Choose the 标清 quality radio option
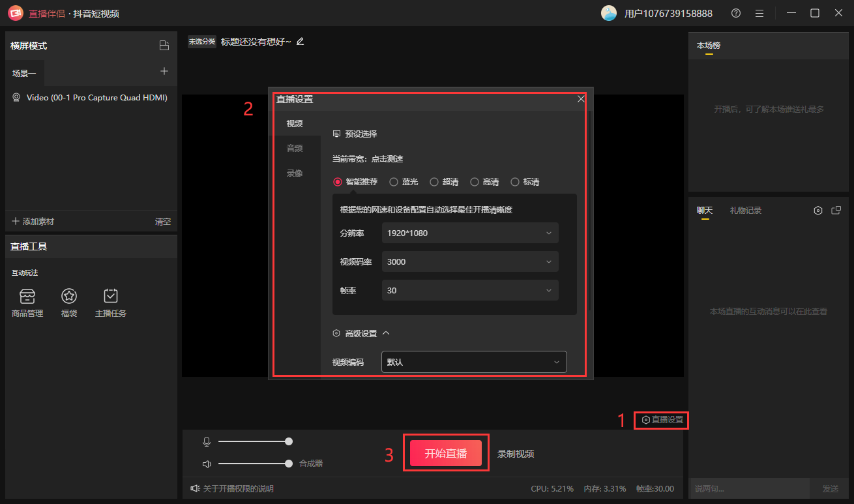 515,183
